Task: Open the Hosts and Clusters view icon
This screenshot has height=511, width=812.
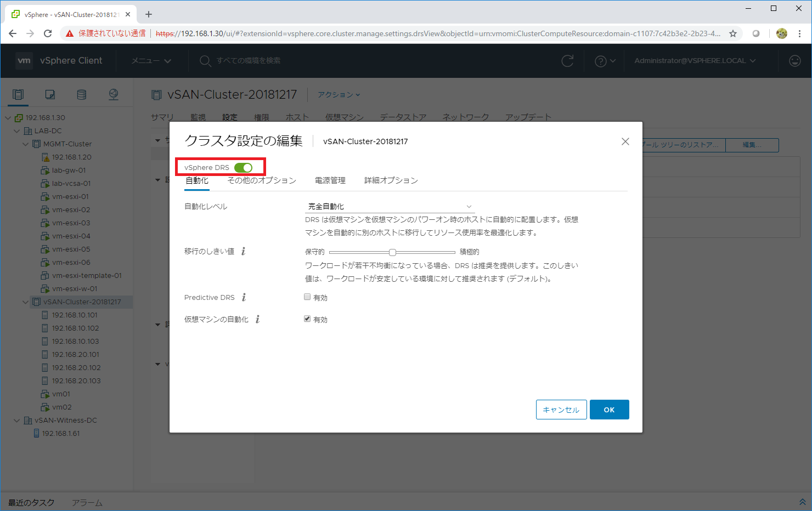Action: click(18, 94)
